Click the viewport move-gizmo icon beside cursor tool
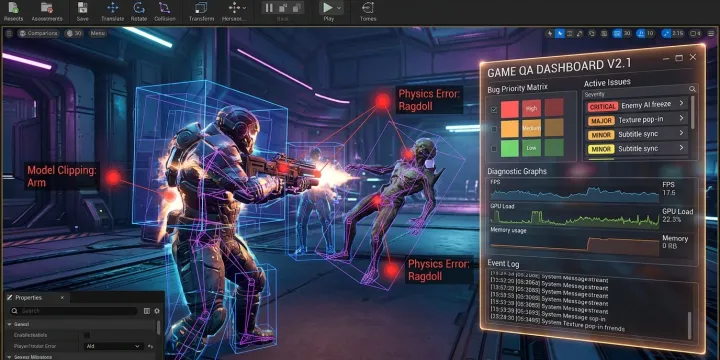Screen dimensions: 720x360 [x=570, y=34]
